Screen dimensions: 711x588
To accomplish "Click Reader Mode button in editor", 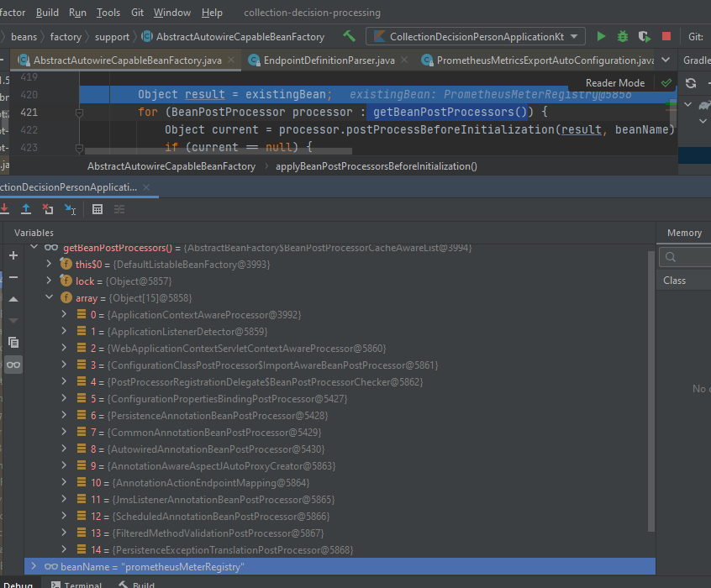I will click(615, 83).
